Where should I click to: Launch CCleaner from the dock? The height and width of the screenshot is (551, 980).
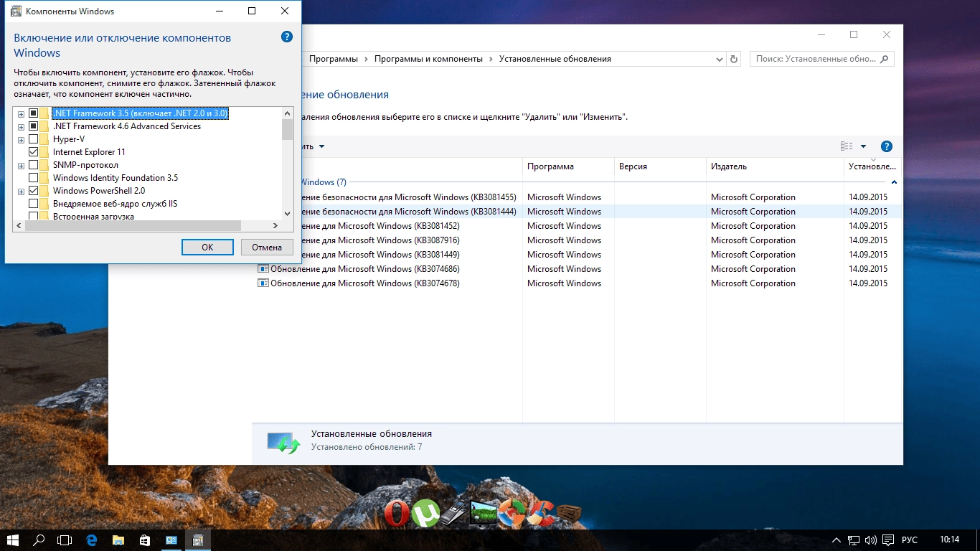pos(540,513)
